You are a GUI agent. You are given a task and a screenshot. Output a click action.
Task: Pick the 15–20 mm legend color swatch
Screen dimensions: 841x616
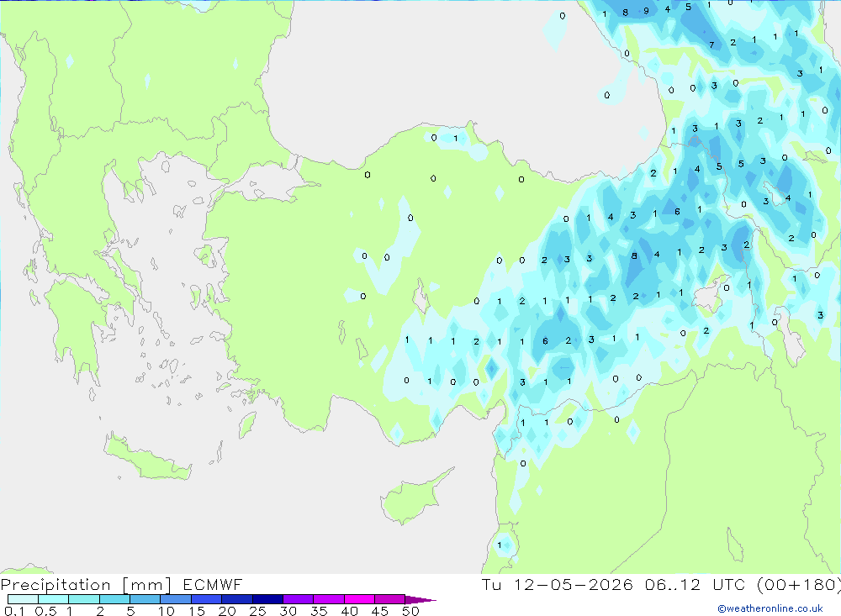click(207, 599)
